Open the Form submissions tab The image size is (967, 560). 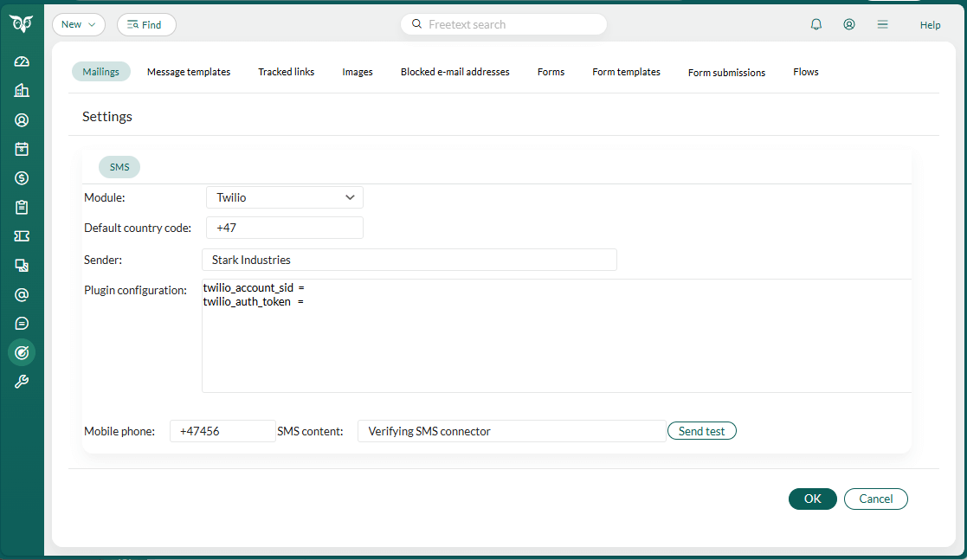click(x=726, y=72)
